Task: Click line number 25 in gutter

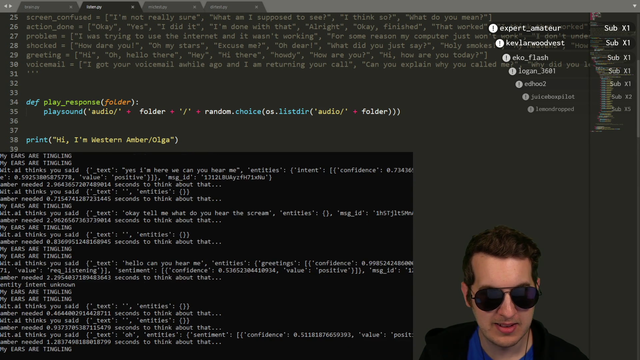Action: tap(14, 17)
